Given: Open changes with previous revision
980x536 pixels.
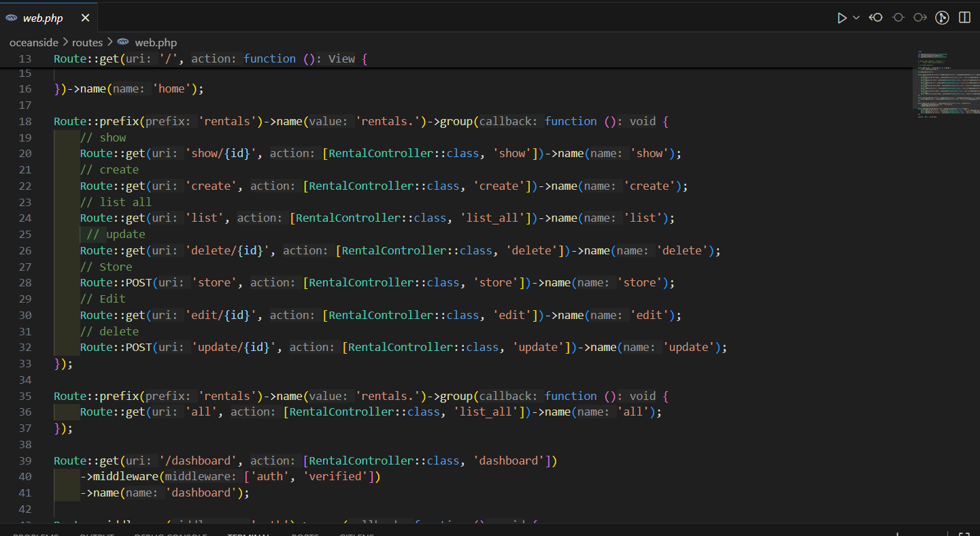Looking at the screenshot, I should pos(876,18).
